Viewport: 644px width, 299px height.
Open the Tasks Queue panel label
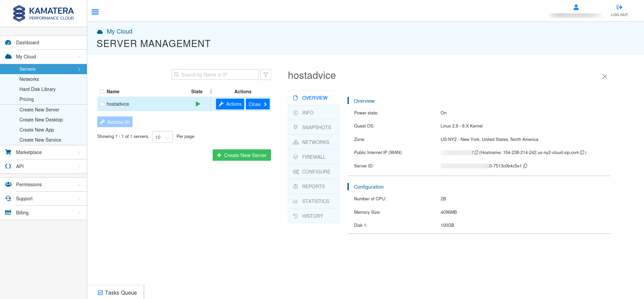(121, 293)
